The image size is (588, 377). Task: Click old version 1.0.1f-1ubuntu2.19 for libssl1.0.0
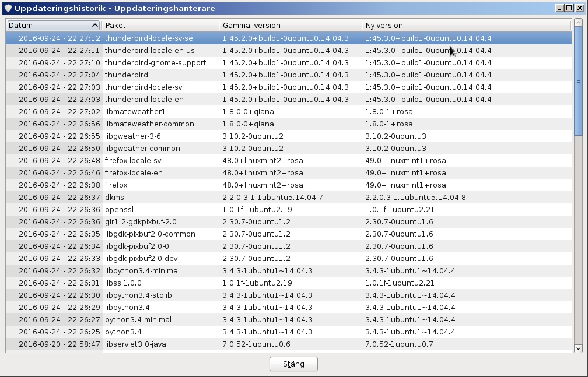(x=257, y=283)
